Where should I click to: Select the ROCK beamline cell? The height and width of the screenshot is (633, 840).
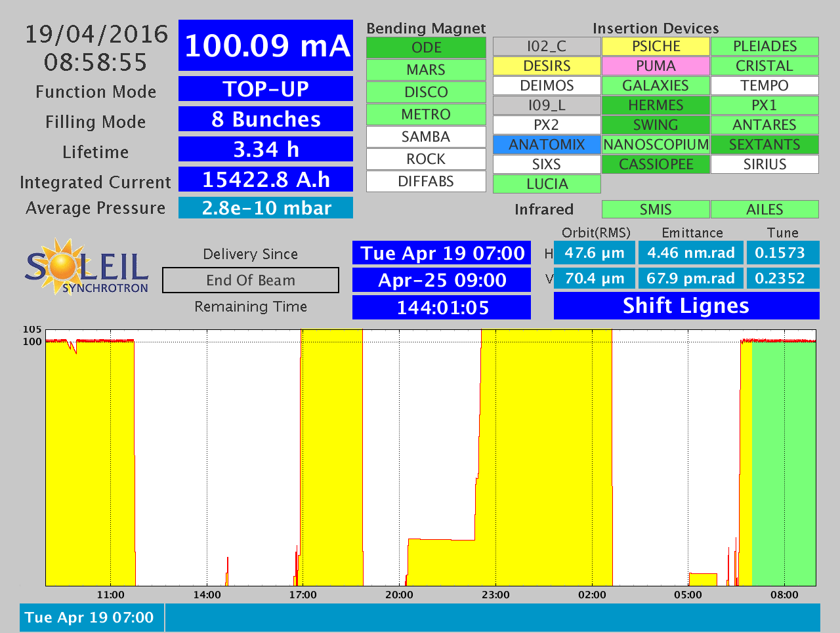[x=426, y=159]
